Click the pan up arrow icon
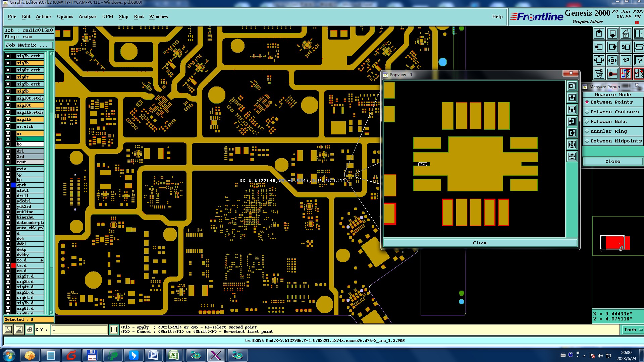 pos(599,34)
